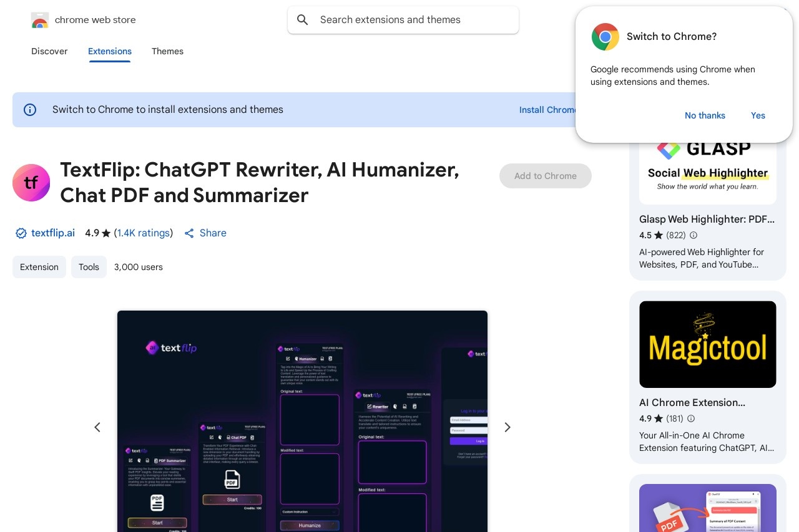Click the TextFlip tf extension logo
799x532 pixels.
(x=31, y=183)
